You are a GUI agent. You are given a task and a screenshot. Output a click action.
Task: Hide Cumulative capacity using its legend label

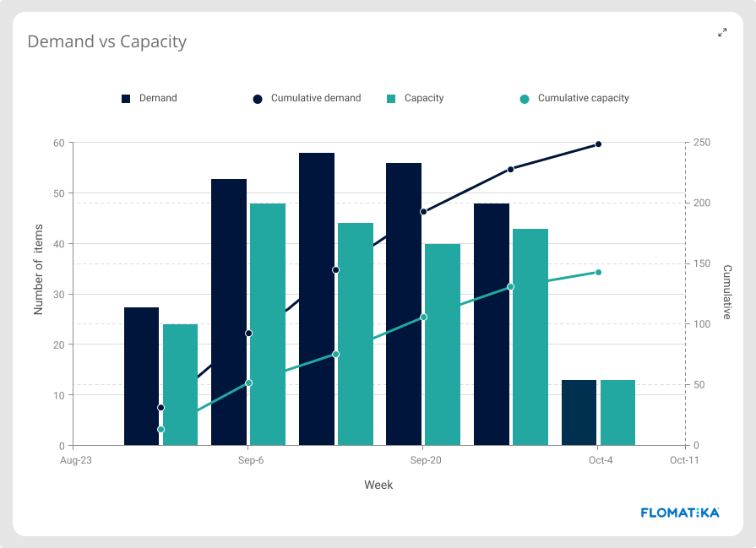(x=582, y=98)
